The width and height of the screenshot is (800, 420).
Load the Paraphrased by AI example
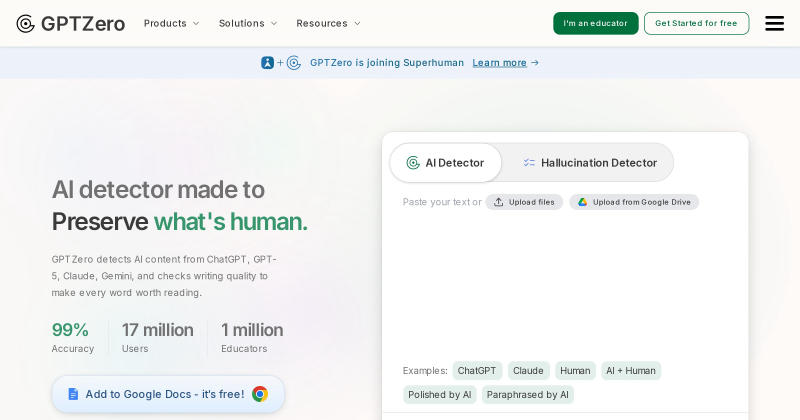(528, 394)
